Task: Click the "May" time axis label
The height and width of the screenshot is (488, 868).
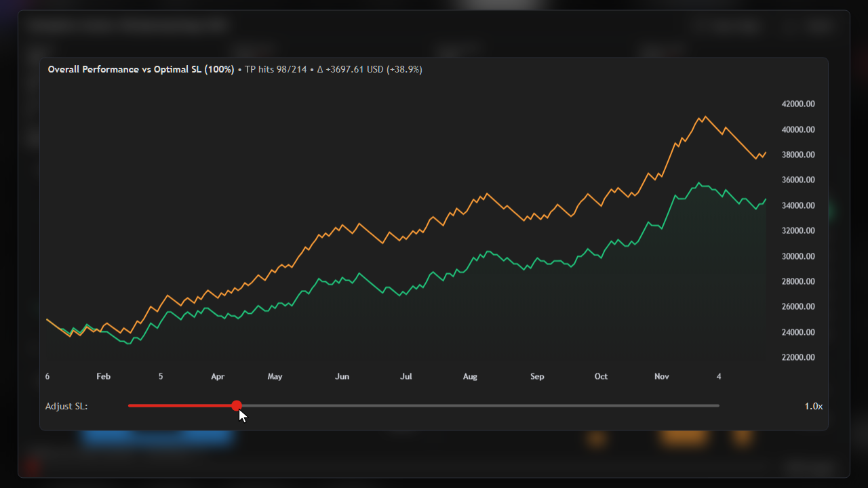Action: 275,376
